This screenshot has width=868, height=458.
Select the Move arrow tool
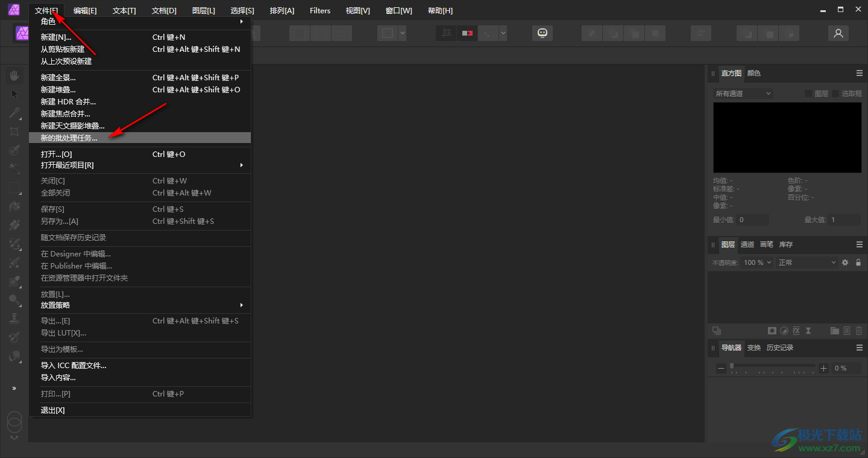point(15,94)
